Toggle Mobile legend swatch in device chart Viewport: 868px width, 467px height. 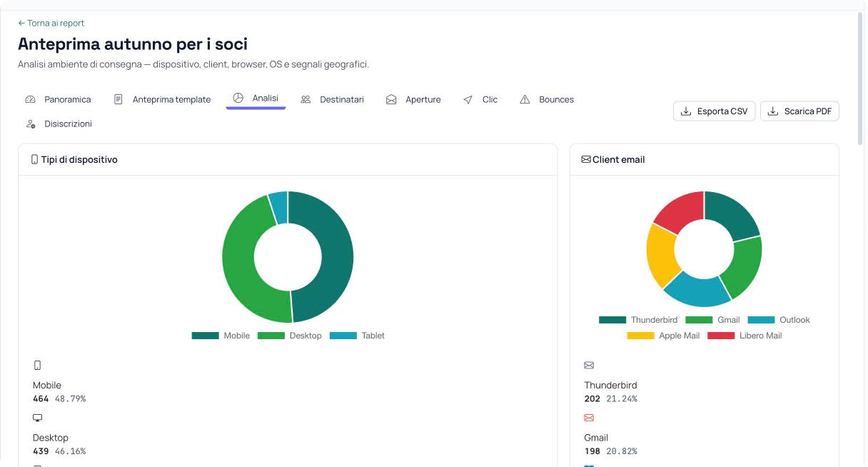(206, 336)
